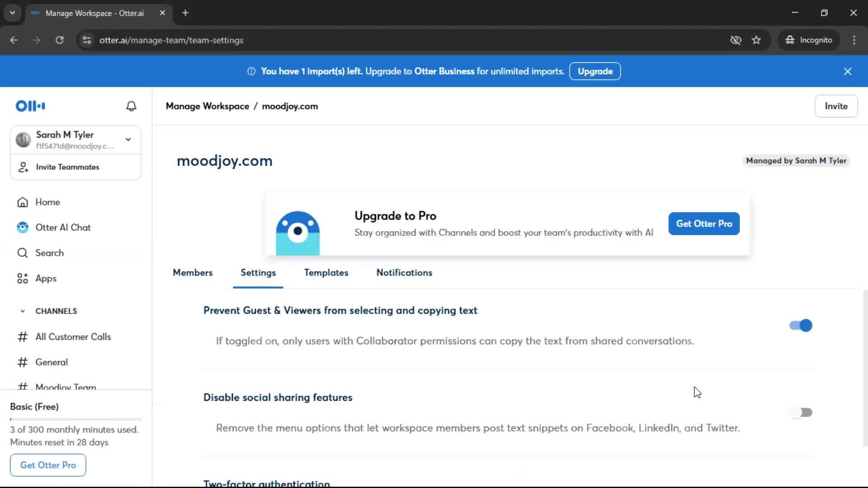
Task: Select the Settings tab
Action: pos(258,273)
